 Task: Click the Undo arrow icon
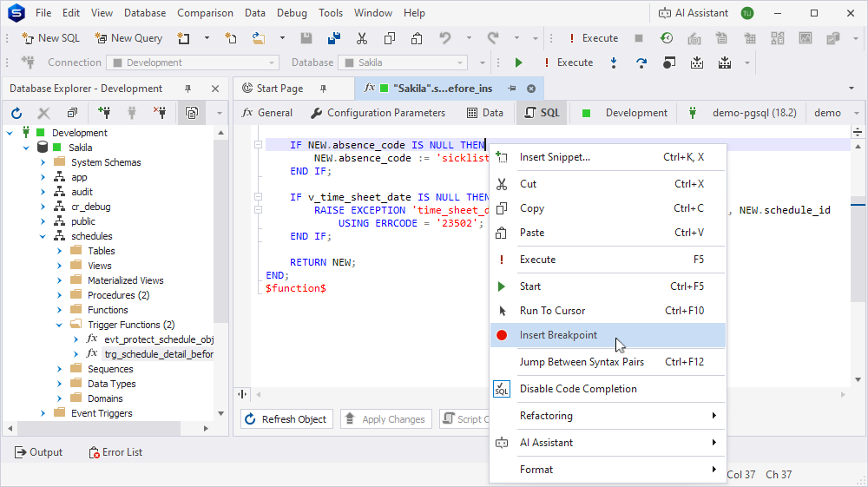(445, 38)
